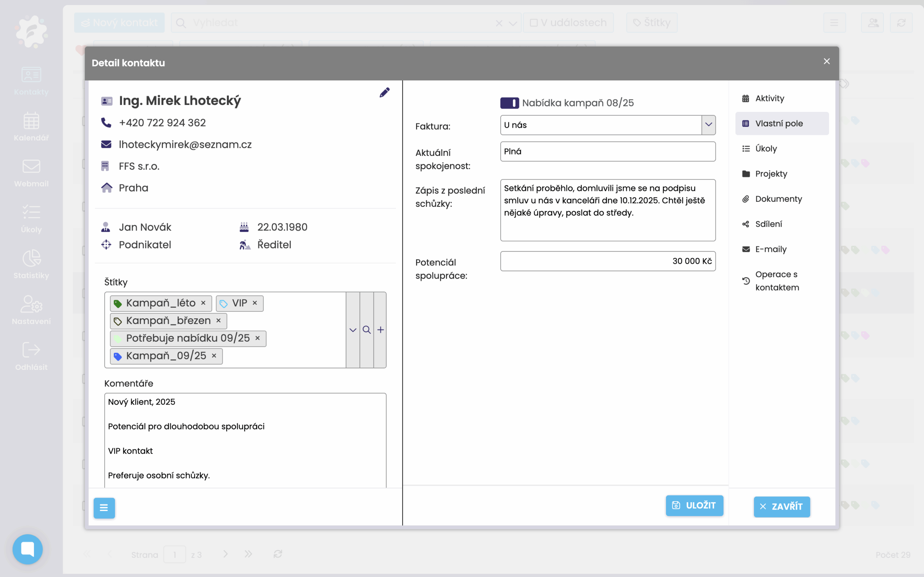Switch to the Aktivity tab
The height and width of the screenshot is (577, 924).
(770, 99)
